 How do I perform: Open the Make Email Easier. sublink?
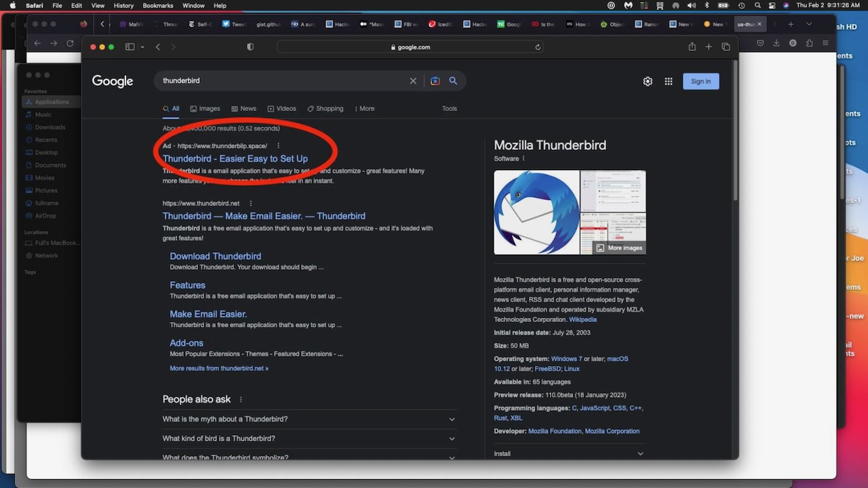point(208,314)
